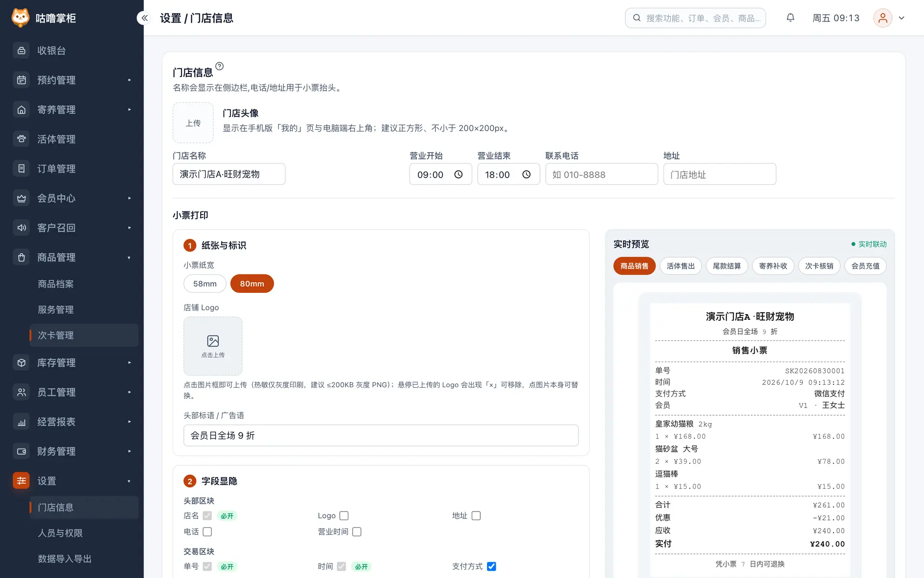
Task: Click the 寄养管理 house icon
Action: tap(22, 110)
